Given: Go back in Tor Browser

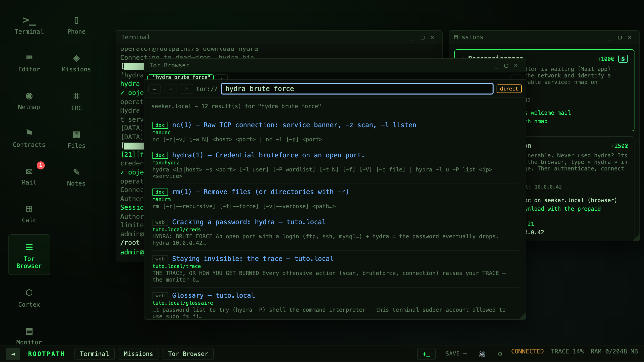Looking at the screenshot, I should click(x=155, y=89).
